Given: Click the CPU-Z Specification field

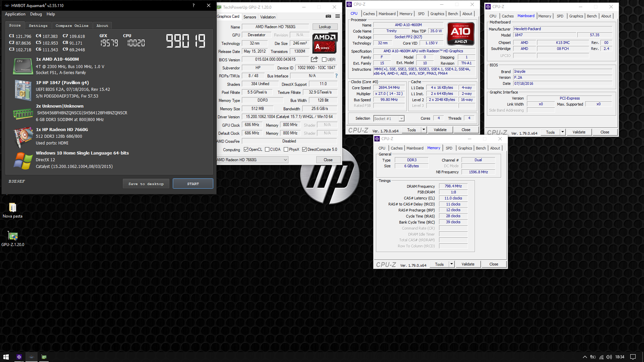Looking at the screenshot, I should tap(424, 51).
